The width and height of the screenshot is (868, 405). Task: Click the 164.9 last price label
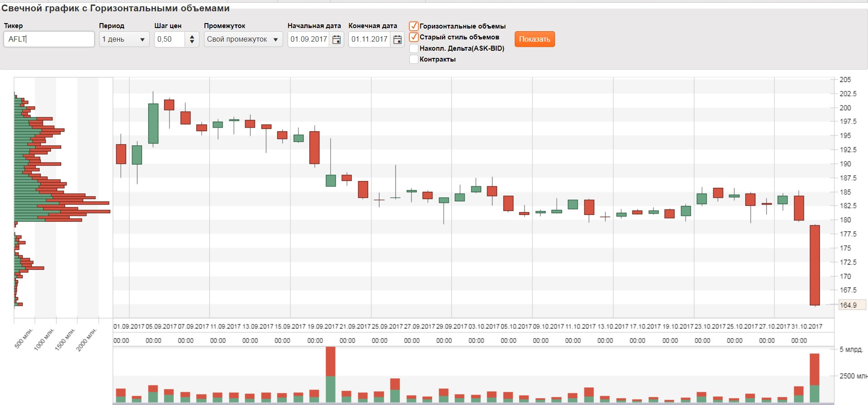[852, 305]
